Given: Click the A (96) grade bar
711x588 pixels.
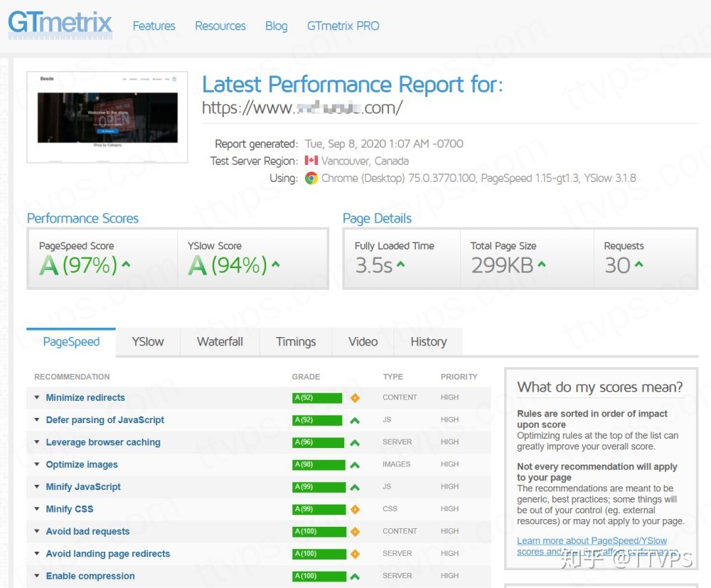Looking at the screenshot, I should [317, 442].
